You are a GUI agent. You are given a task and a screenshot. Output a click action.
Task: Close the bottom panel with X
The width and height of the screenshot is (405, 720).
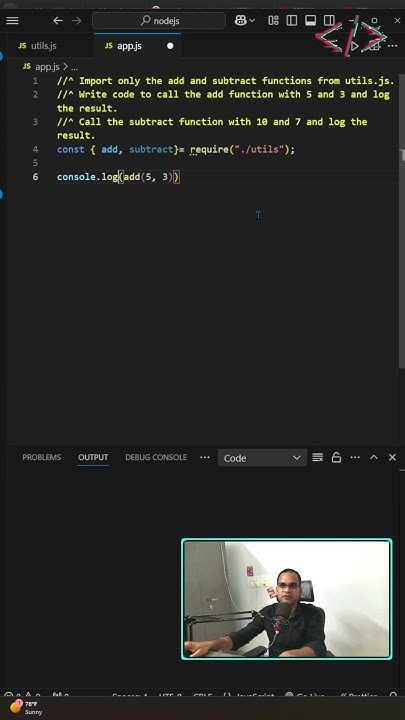(392, 457)
